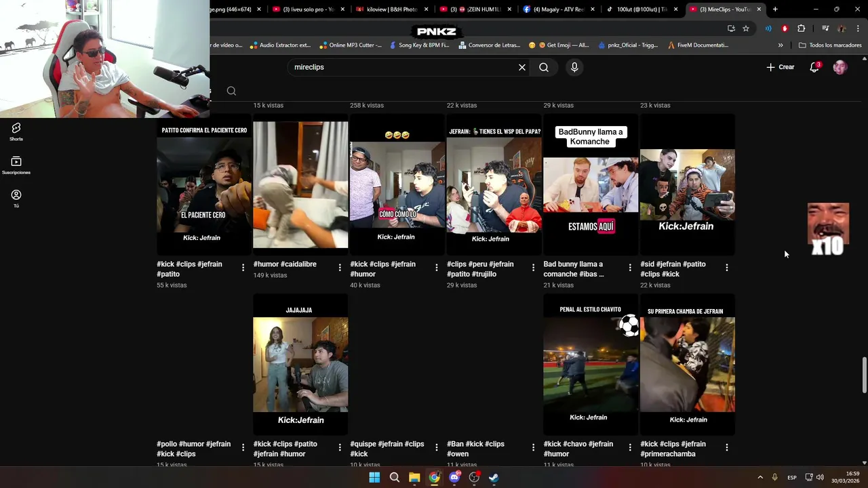The height and width of the screenshot is (488, 868).
Task: Open FiveM Documentation bookmark
Action: tap(698, 45)
